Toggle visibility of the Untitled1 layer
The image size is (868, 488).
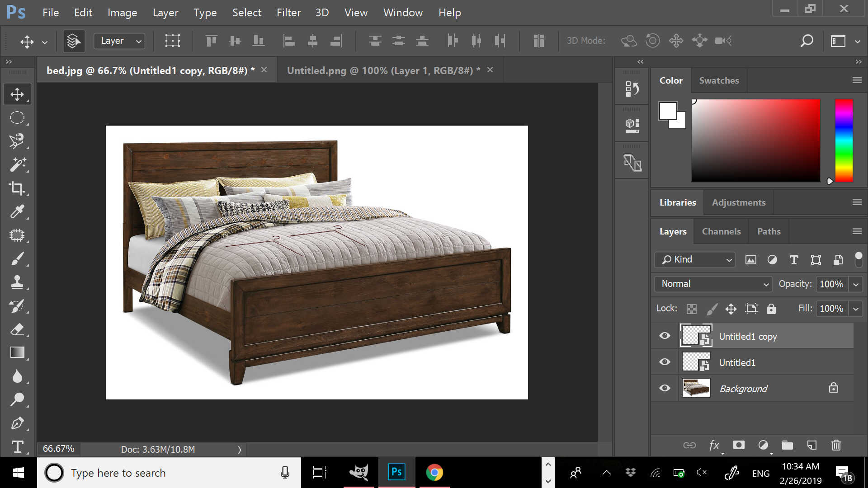pyautogui.click(x=665, y=362)
